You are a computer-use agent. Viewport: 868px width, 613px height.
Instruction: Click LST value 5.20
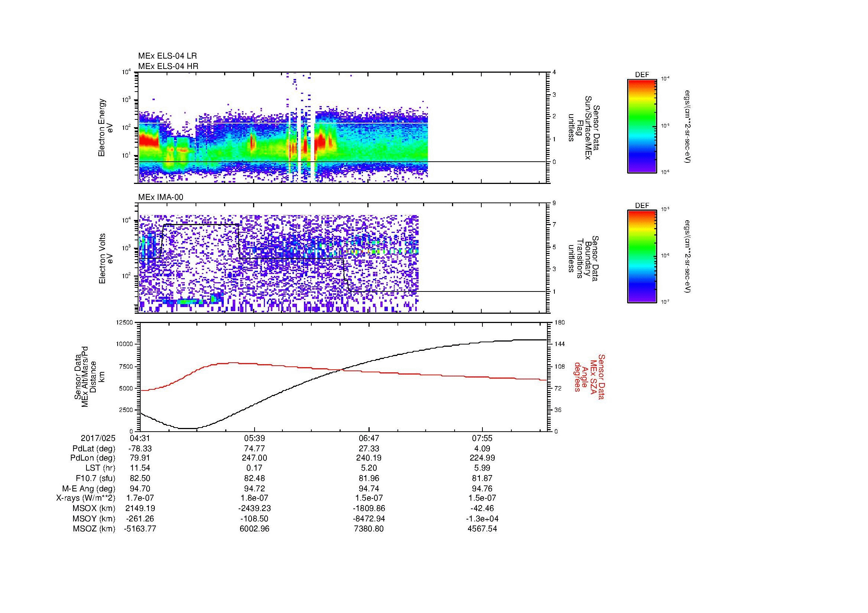coord(369,468)
